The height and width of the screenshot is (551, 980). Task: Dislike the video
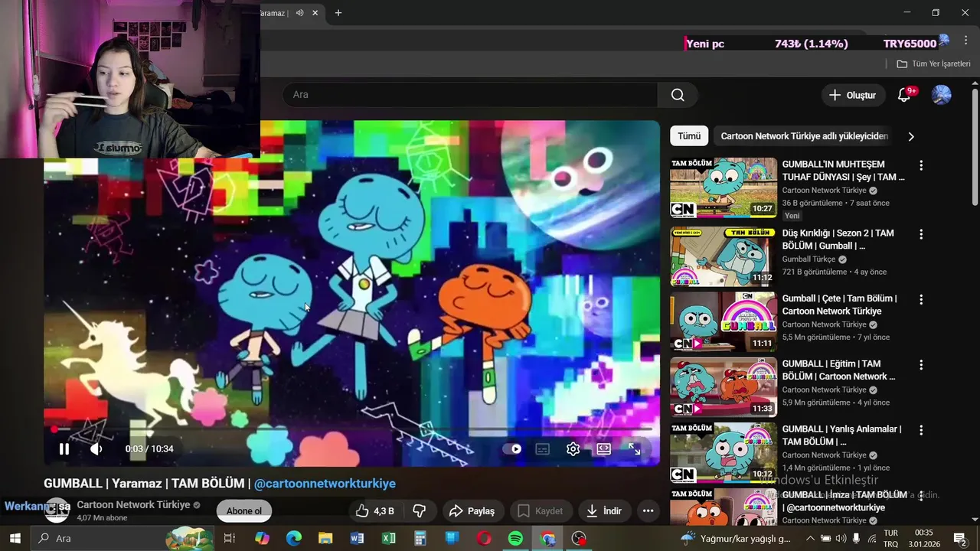click(x=420, y=511)
